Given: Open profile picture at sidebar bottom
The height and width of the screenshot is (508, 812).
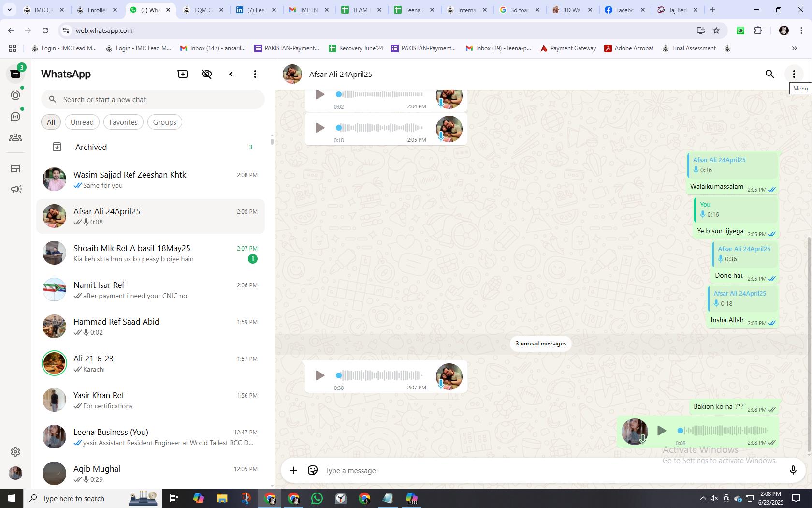Looking at the screenshot, I should (15, 473).
